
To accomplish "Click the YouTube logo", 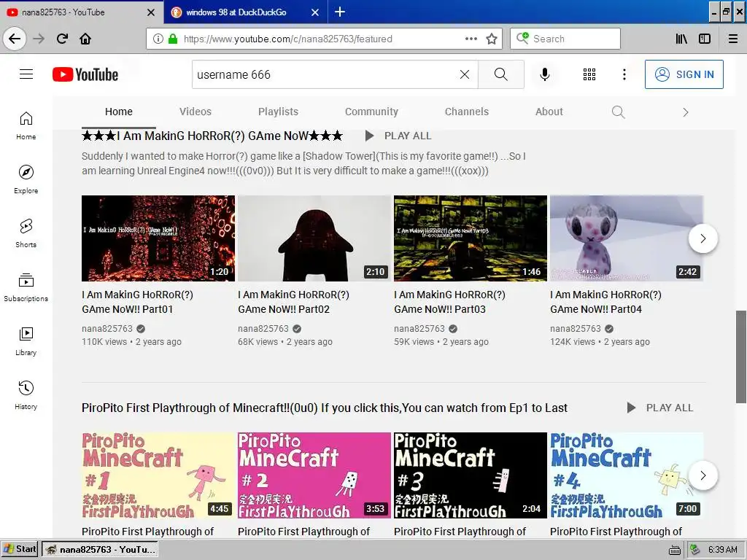I will coord(85,75).
